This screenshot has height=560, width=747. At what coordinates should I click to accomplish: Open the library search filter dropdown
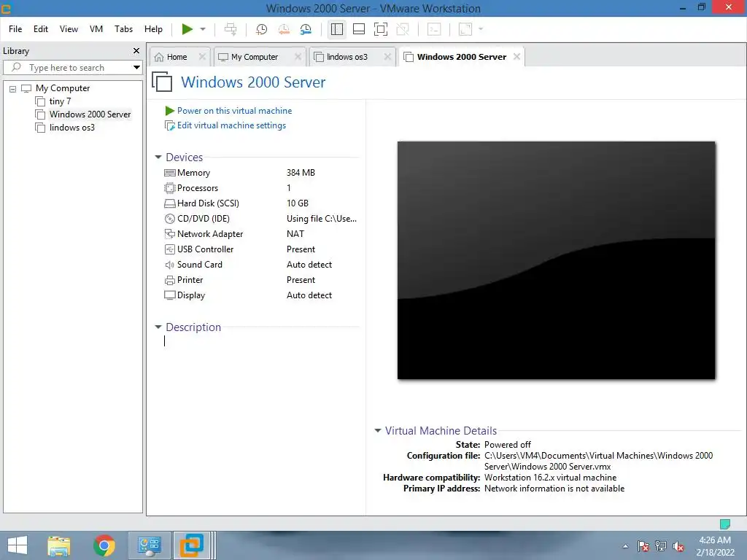[136, 68]
